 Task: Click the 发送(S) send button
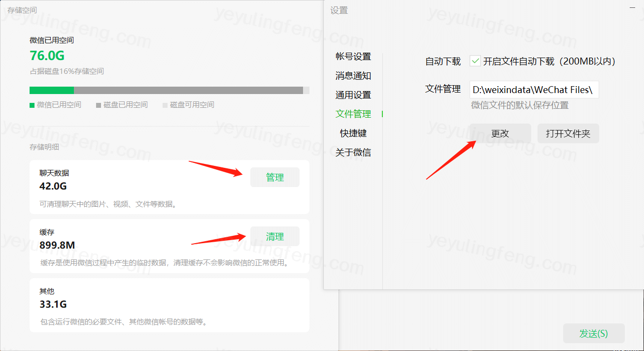point(594,333)
